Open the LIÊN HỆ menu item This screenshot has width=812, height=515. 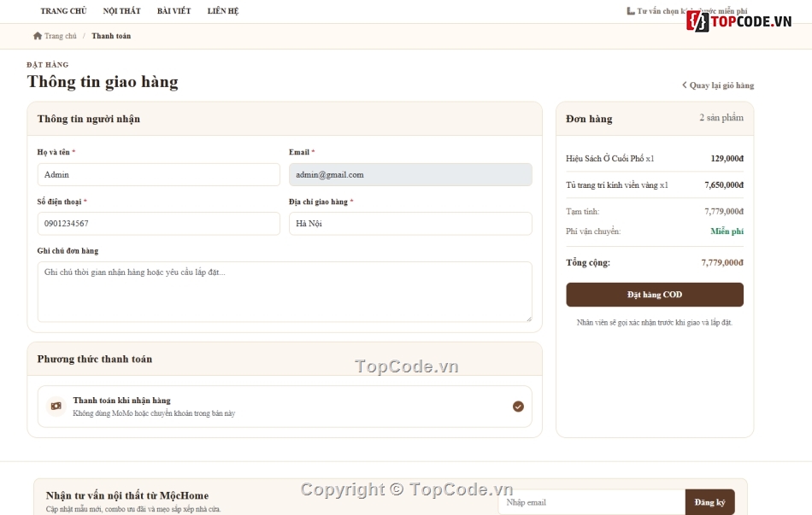(x=223, y=11)
